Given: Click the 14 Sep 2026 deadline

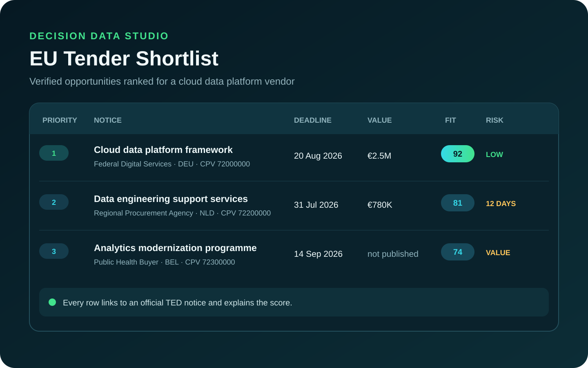Looking at the screenshot, I should click(x=318, y=254).
